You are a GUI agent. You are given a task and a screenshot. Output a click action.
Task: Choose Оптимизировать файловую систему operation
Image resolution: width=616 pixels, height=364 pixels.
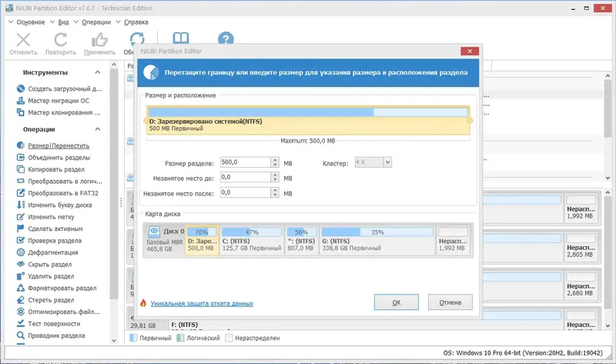click(x=59, y=312)
